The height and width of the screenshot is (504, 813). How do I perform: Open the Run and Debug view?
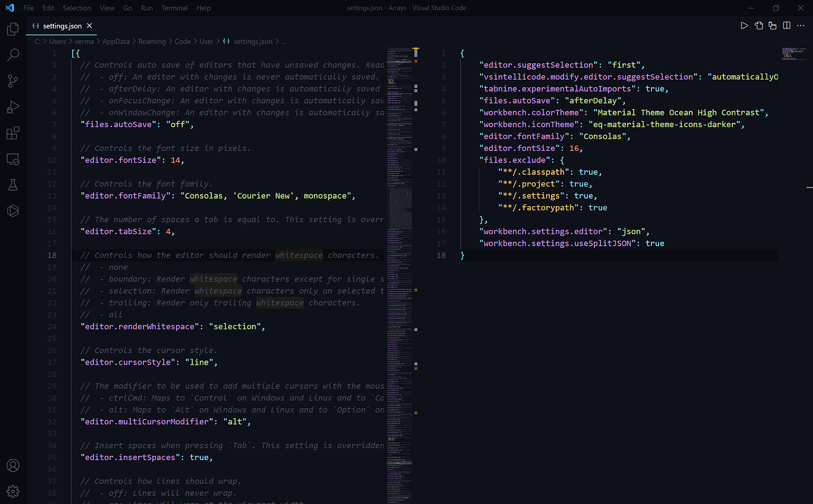pos(13,107)
